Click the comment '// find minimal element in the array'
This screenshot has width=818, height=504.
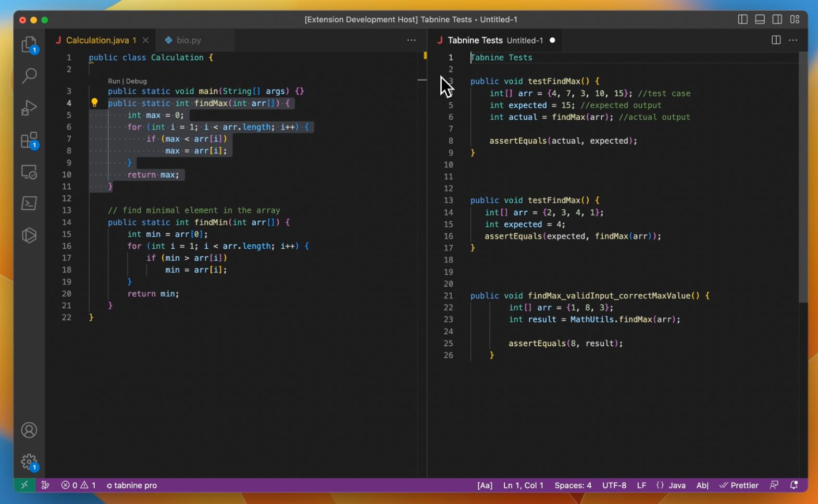pos(194,210)
